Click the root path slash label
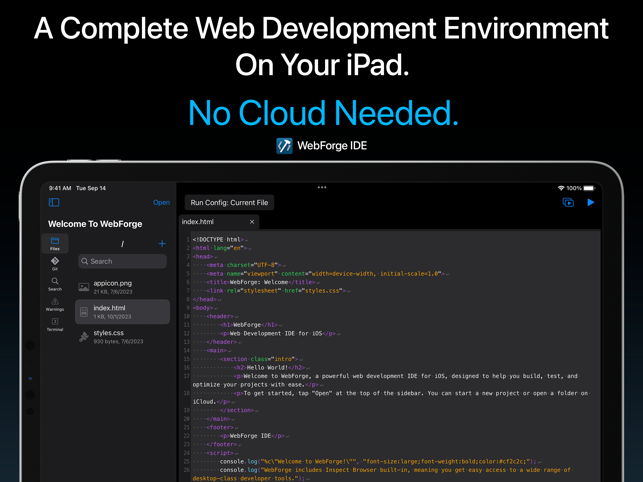643x482 pixels. [122, 244]
